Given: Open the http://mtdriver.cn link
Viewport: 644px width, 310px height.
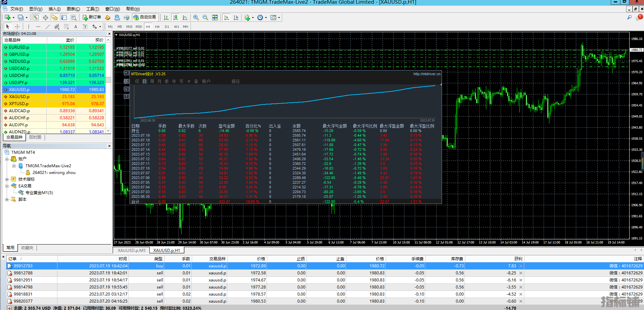Looking at the screenshot, I should click(x=427, y=74).
